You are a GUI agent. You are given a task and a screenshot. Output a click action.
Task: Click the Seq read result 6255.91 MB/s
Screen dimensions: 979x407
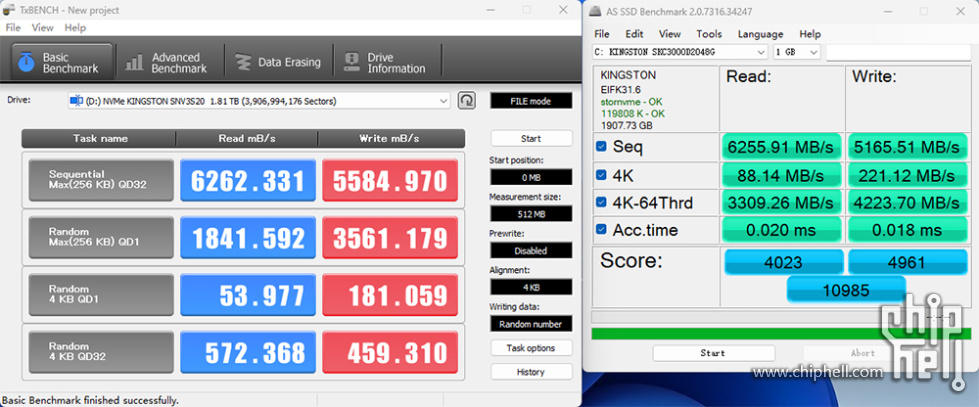[x=782, y=147]
